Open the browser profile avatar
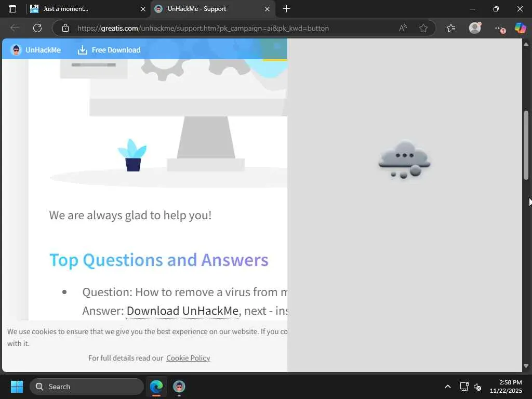 (x=475, y=28)
